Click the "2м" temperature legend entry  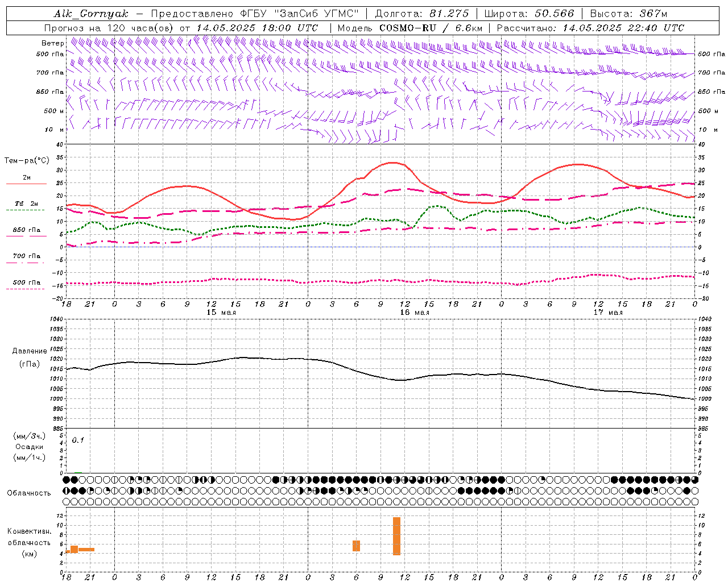(x=27, y=178)
